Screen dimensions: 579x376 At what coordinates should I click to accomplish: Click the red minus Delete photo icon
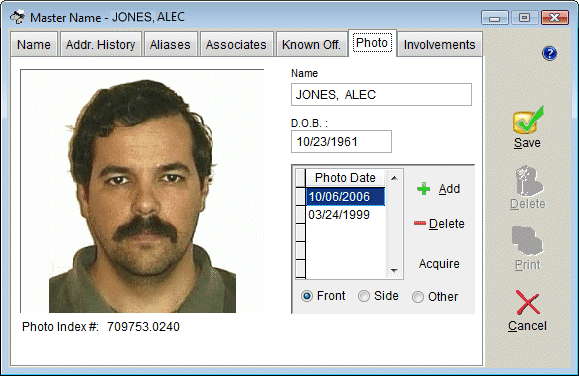pos(420,223)
